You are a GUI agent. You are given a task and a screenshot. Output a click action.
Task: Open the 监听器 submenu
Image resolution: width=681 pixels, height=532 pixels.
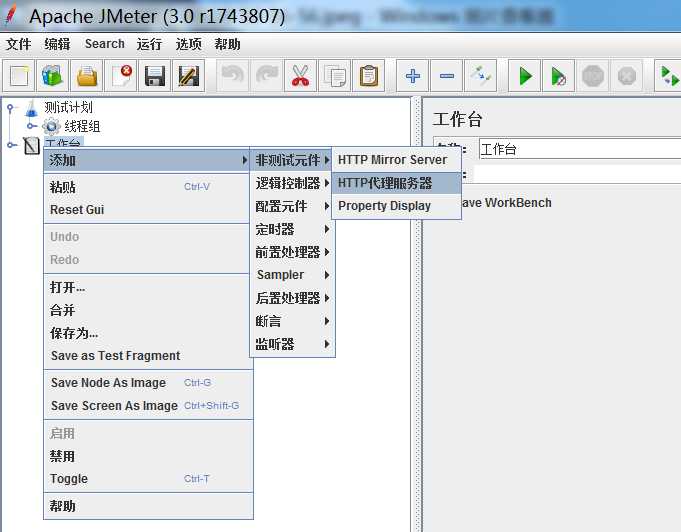(x=292, y=344)
